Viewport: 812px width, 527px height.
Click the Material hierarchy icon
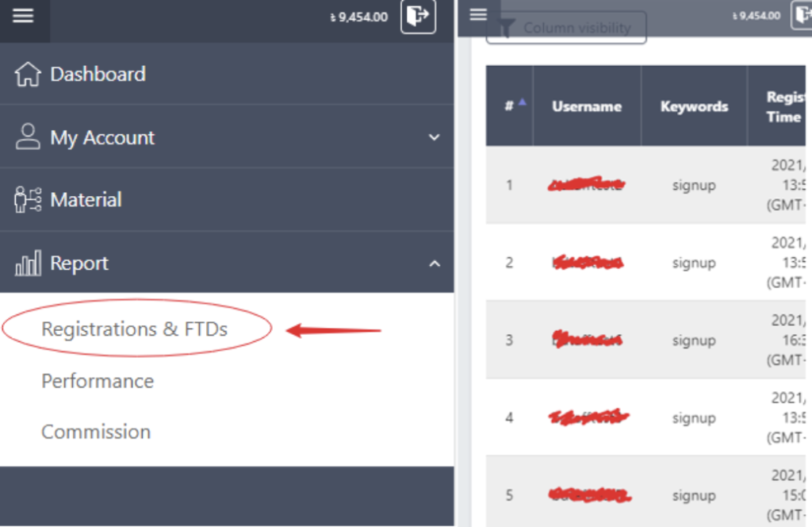[x=28, y=199]
